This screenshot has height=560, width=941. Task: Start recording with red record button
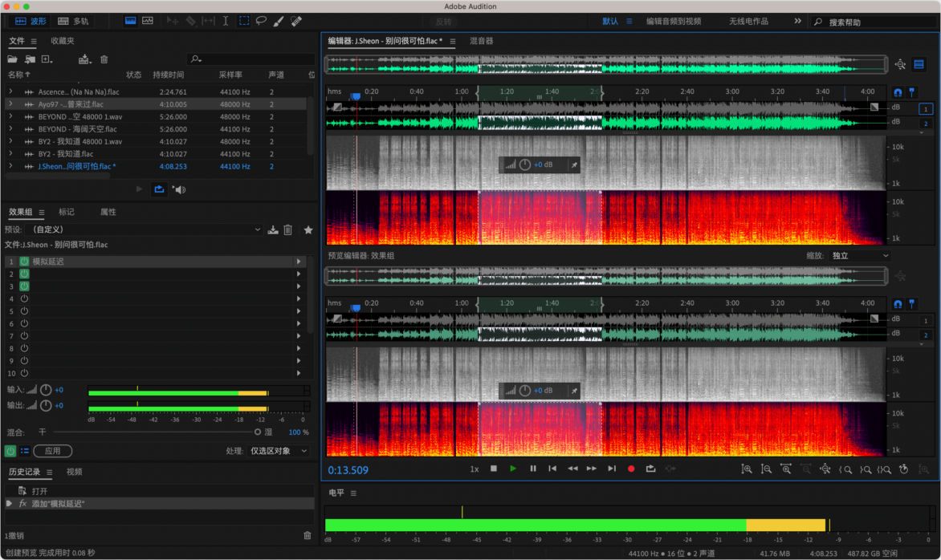pyautogui.click(x=631, y=469)
